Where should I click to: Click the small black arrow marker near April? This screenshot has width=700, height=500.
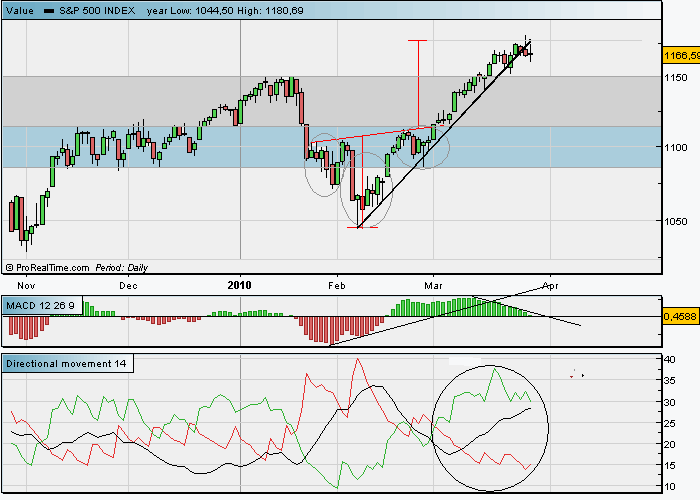pos(583,375)
